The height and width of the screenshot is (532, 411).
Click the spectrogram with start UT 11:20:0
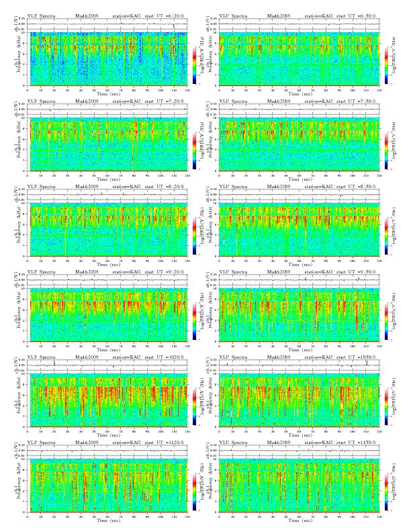coord(107,486)
